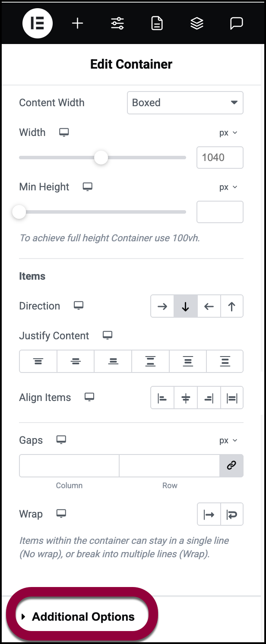Set Direction to row (right arrow)

[162, 306]
